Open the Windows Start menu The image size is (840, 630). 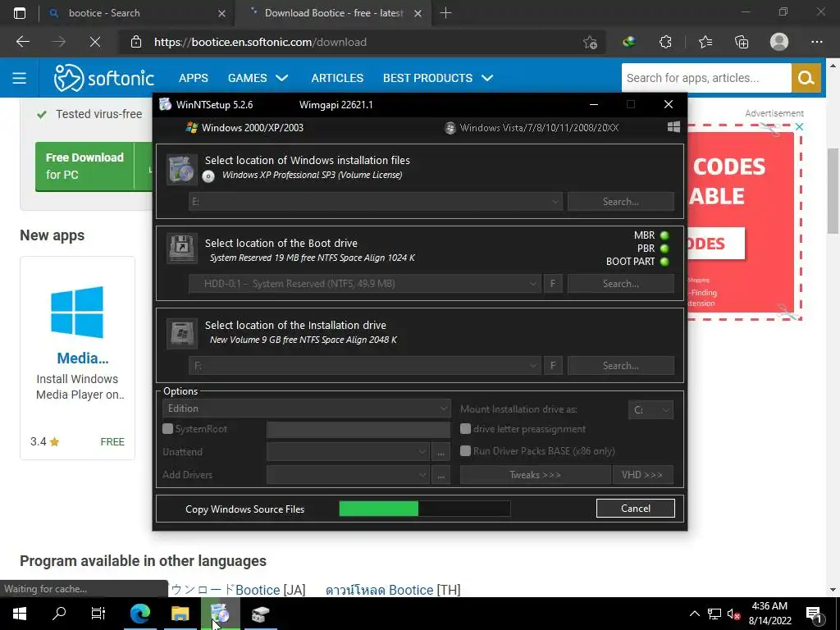click(20, 614)
